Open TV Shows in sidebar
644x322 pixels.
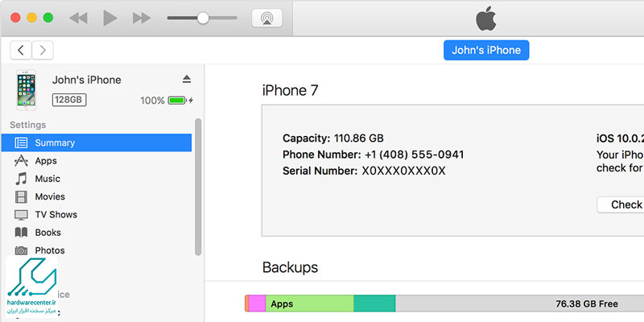tap(56, 215)
